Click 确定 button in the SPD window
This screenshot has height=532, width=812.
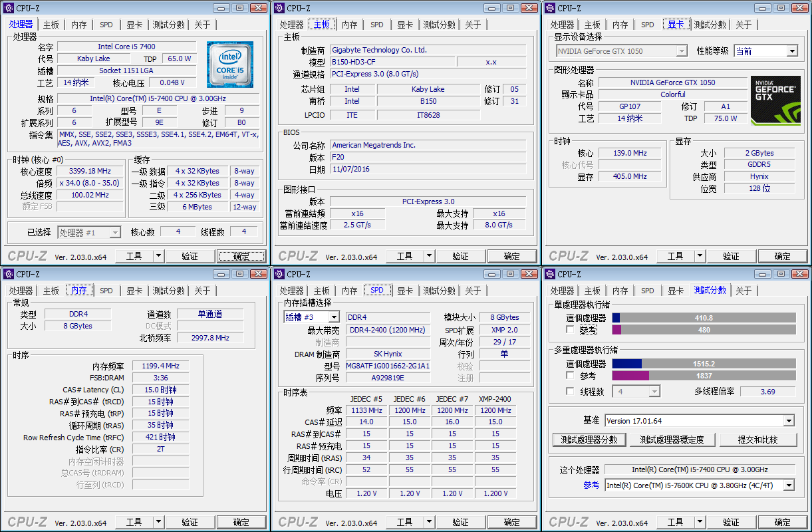point(512,522)
